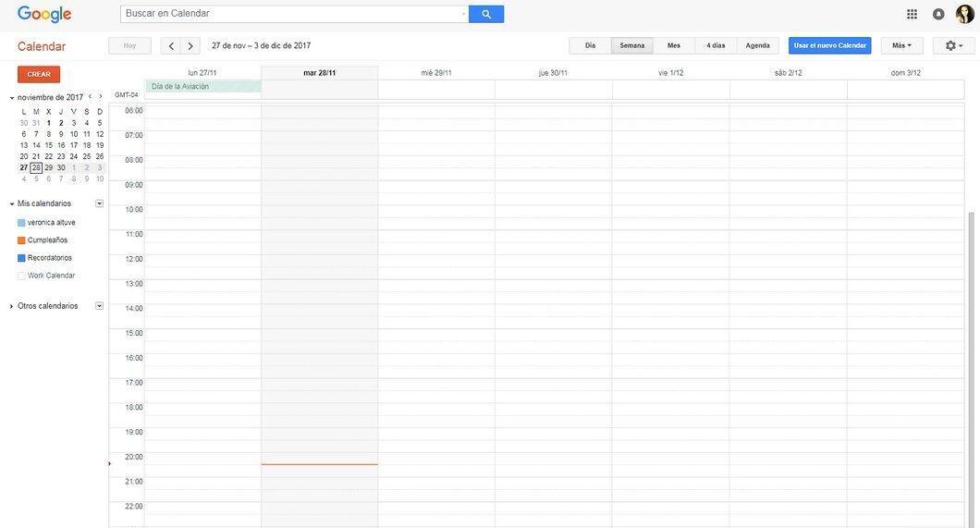The width and height of the screenshot is (980, 528).
Task: Switch to the Mes view
Action: (674, 45)
